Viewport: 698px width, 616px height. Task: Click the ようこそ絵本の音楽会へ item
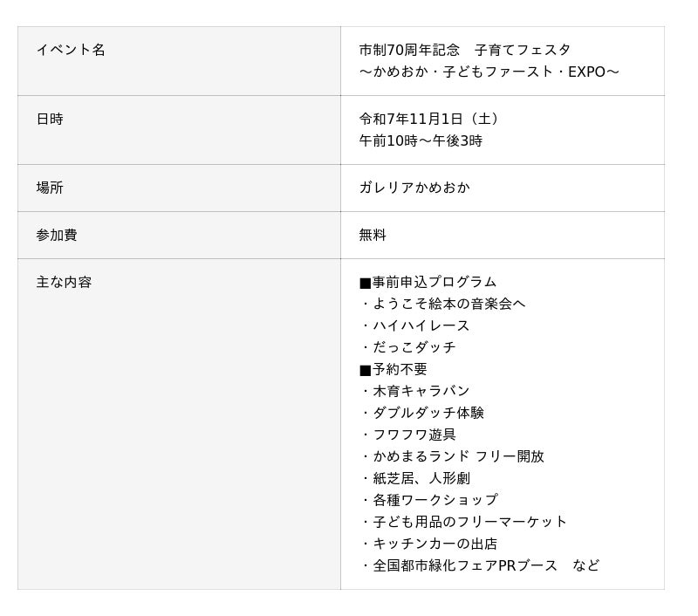[448, 304]
